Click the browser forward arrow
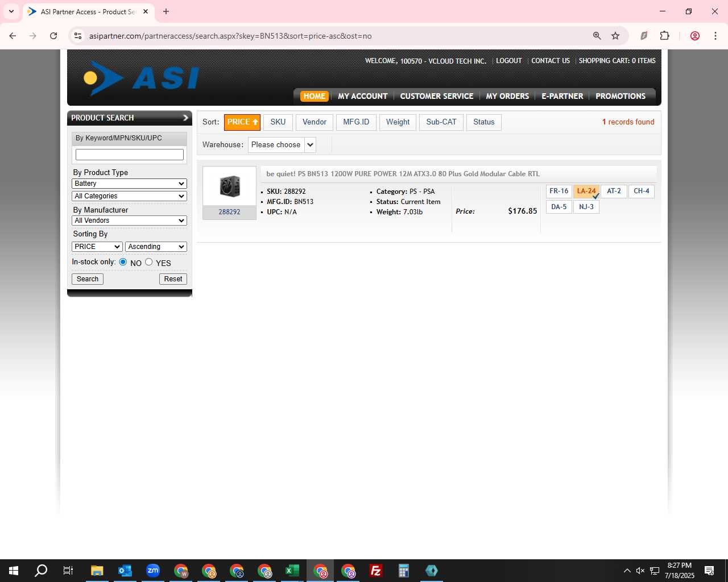The image size is (728, 582). pyautogui.click(x=33, y=36)
